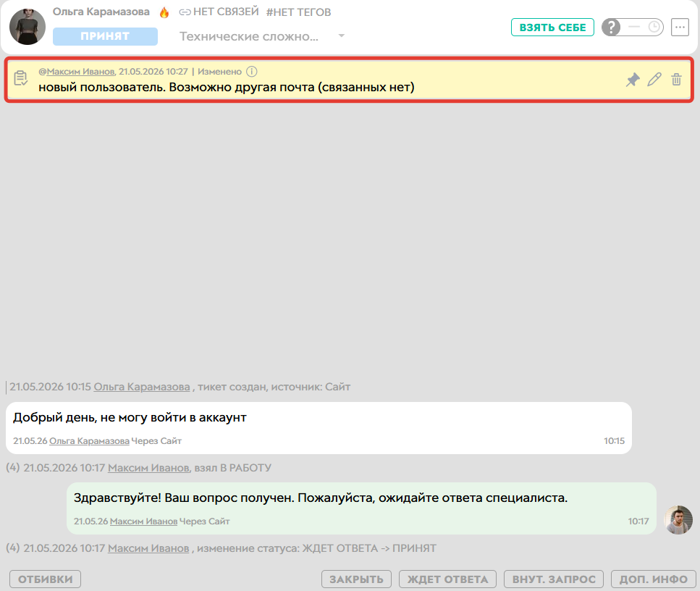Screen dimensions: 700x591
Task: Click НЕТ СВЯЗЕЙ links indicator
Action: (219, 12)
